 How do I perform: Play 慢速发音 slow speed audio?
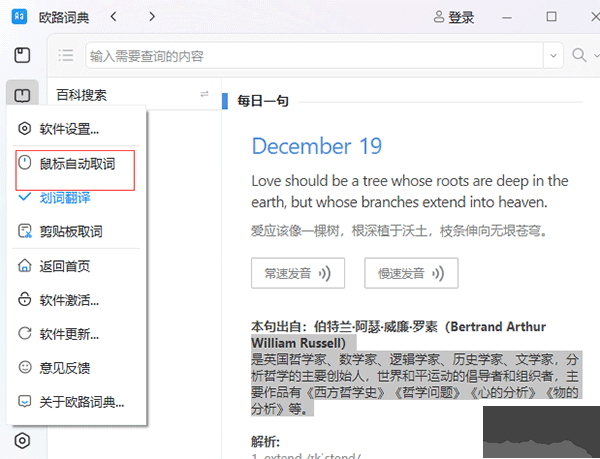click(x=411, y=273)
